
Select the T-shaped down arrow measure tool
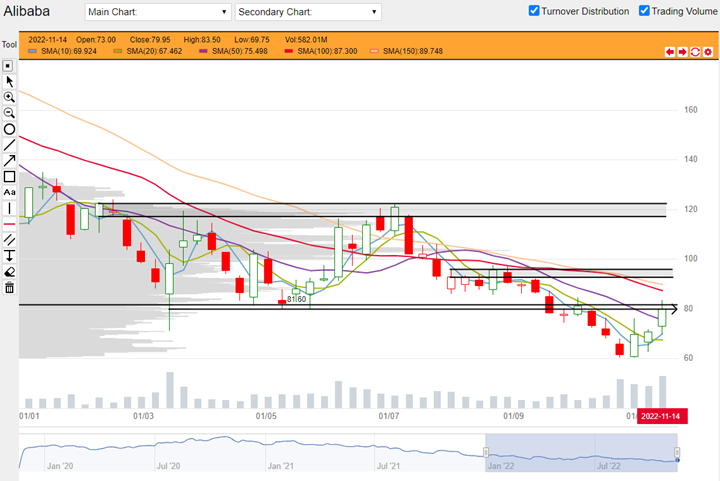coord(9,256)
